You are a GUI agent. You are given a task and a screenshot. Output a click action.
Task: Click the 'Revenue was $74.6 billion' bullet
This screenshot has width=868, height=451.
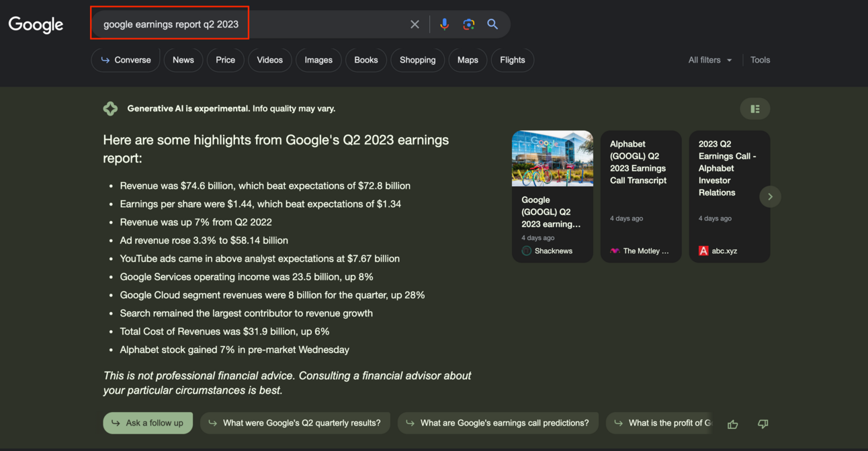[x=265, y=186]
